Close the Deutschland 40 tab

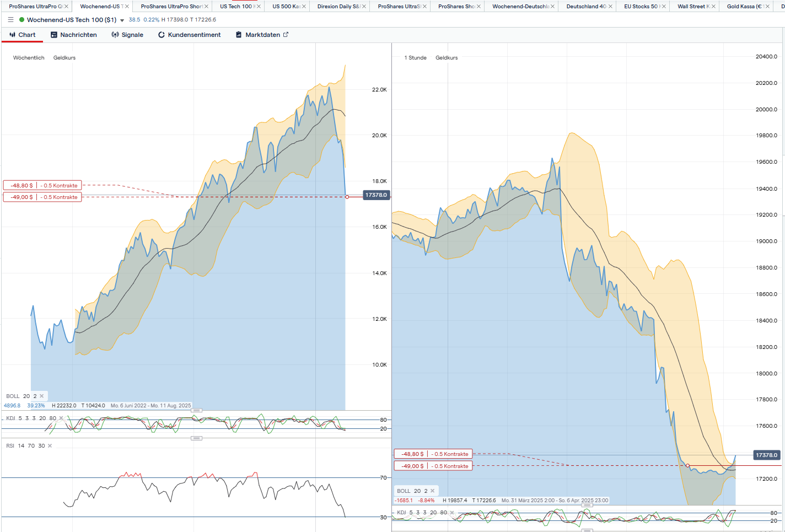610,7
